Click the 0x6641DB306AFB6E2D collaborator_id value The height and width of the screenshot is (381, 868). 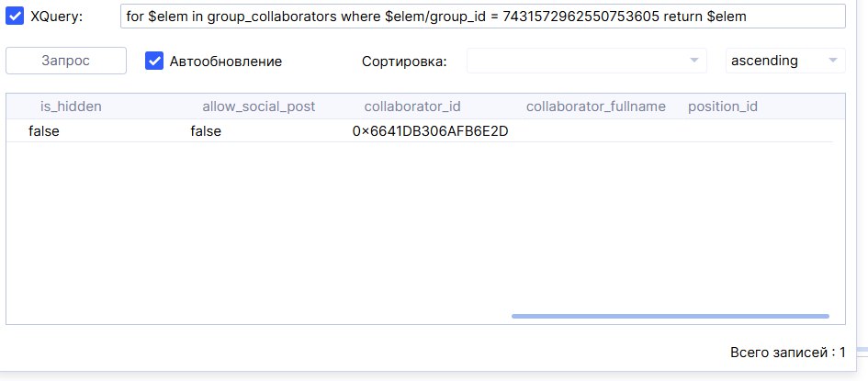[430, 131]
